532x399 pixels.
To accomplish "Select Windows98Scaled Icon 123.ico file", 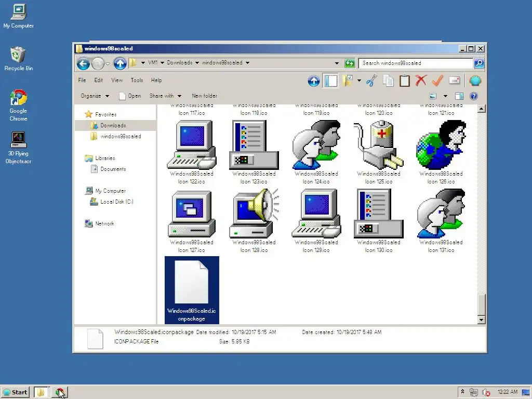I will point(254,152).
